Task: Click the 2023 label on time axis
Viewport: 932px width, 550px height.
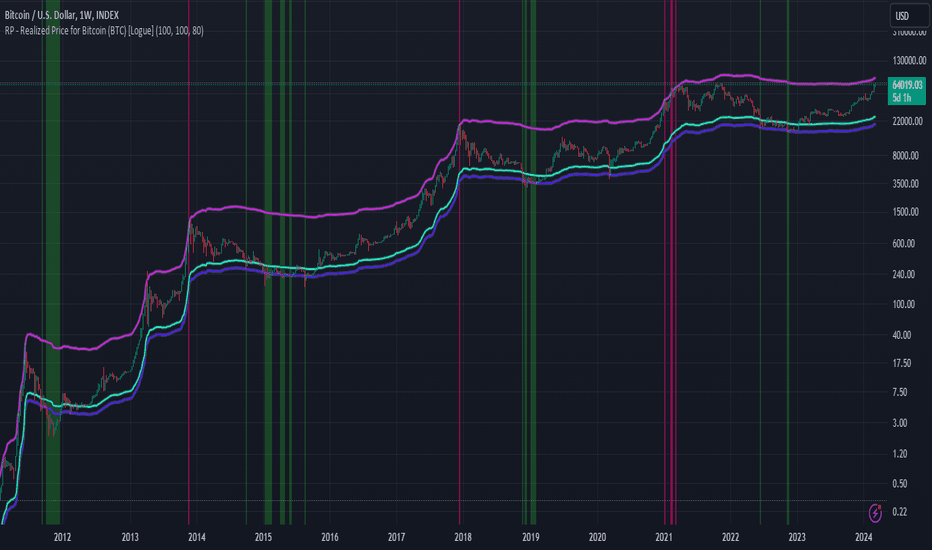Action: [x=797, y=538]
